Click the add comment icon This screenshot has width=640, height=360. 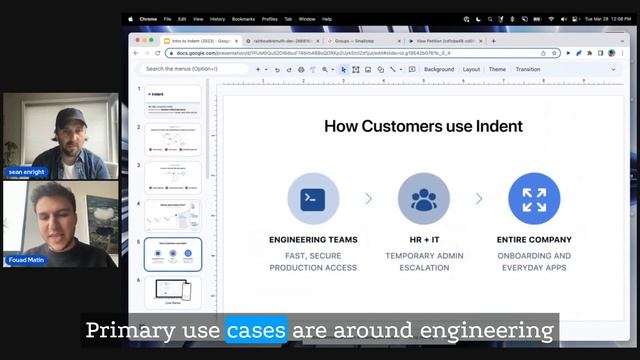point(412,69)
